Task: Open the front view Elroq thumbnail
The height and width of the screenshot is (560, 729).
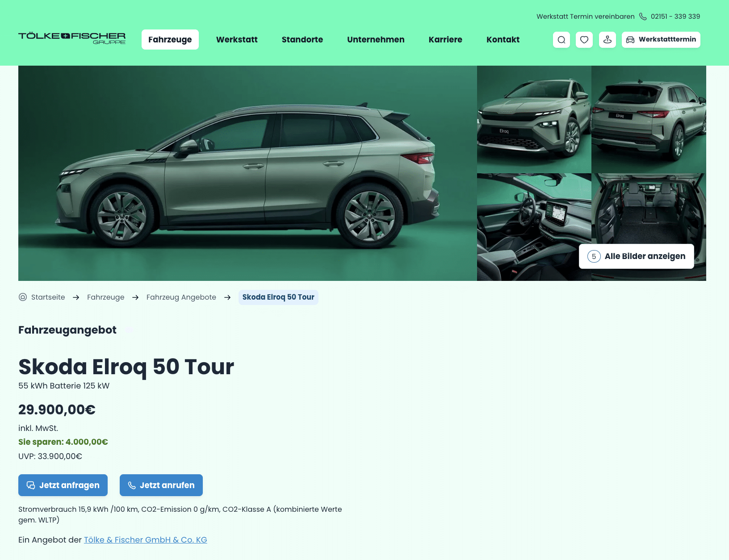Action: pos(534,119)
